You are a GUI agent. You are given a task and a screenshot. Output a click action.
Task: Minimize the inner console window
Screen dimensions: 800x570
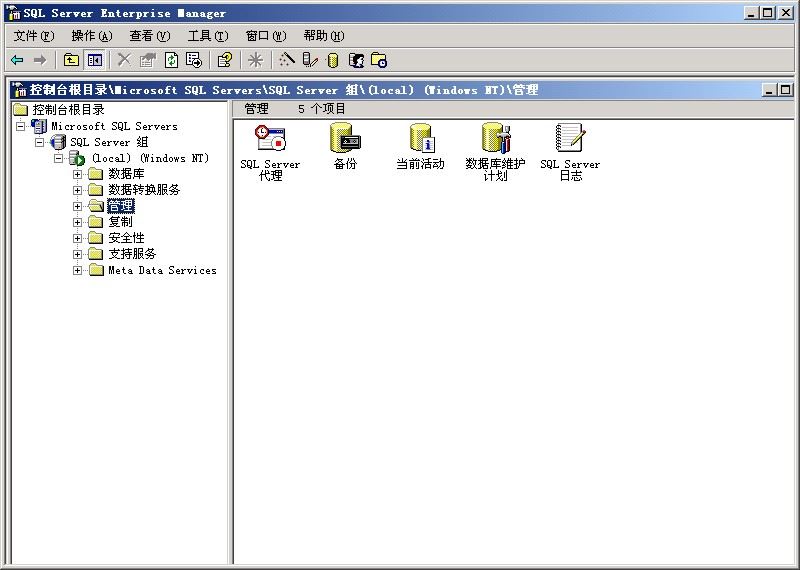click(x=770, y=90)
